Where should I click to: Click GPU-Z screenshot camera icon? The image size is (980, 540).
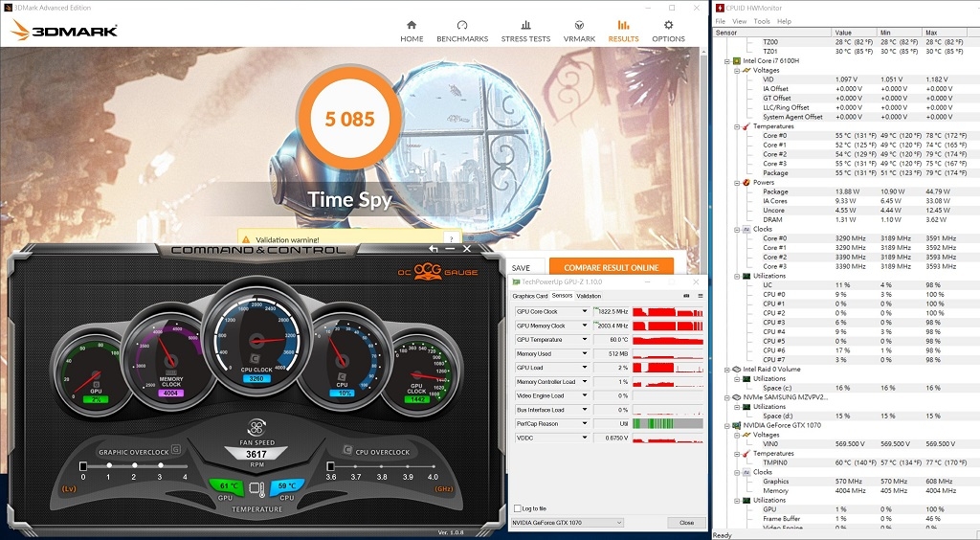(x=686, y=296)
